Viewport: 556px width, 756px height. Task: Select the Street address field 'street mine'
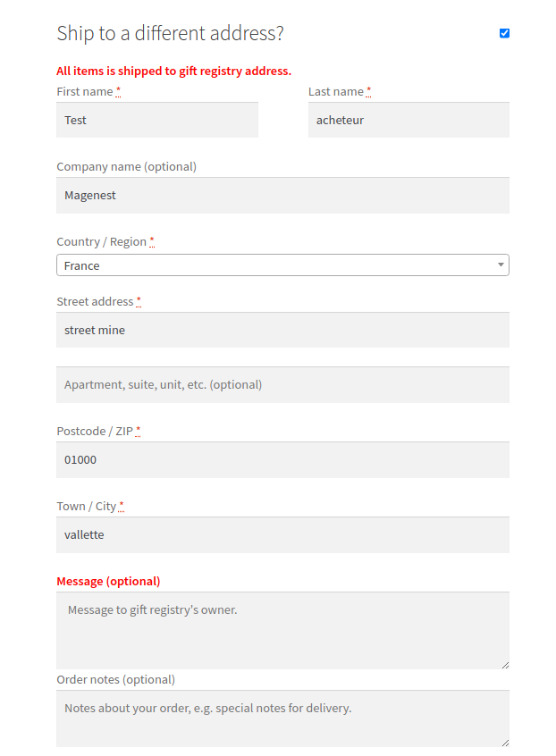(x=282, y=330)
